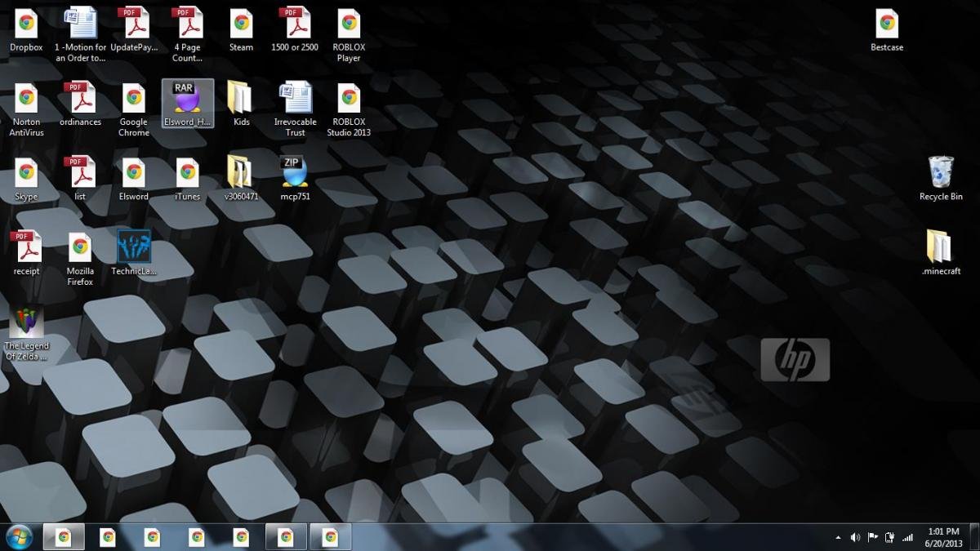Image resolution: width=980 pixels, height=551 pixels.
Task: Open the iTunes desktop shortcut
Action: 187,180
